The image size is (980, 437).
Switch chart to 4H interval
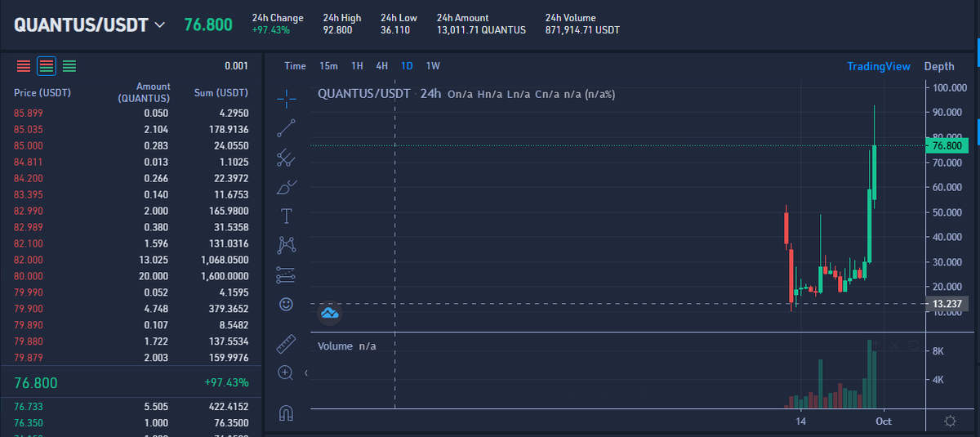click(382, 66)
